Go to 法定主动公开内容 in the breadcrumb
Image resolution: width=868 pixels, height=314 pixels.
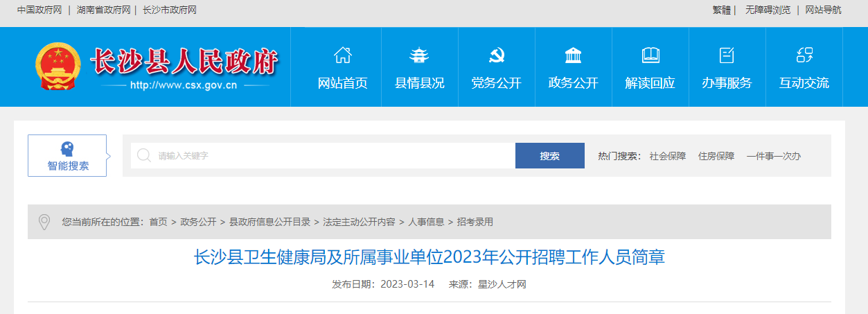[359, 222]
